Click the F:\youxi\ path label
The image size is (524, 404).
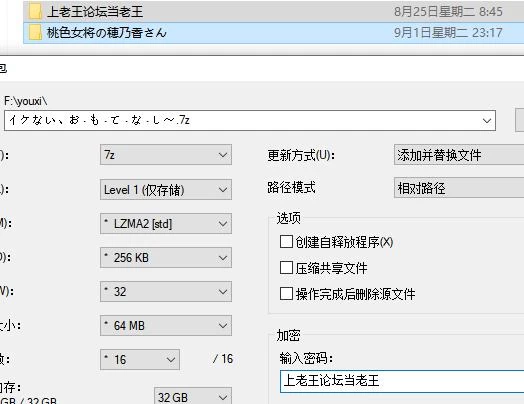point(26,101)
